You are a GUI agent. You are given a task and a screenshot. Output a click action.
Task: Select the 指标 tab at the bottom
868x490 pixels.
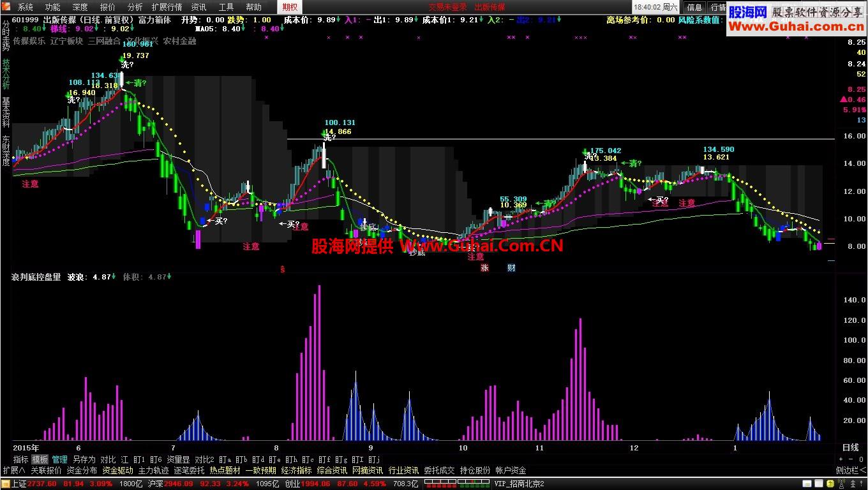(x=21, y=459)
